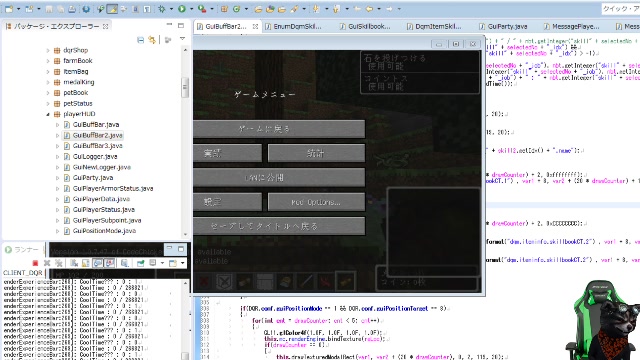Viewport: 640px width, 360px height.
Task: Go to last edit location arrow
Action: click(x=357, y=9)
